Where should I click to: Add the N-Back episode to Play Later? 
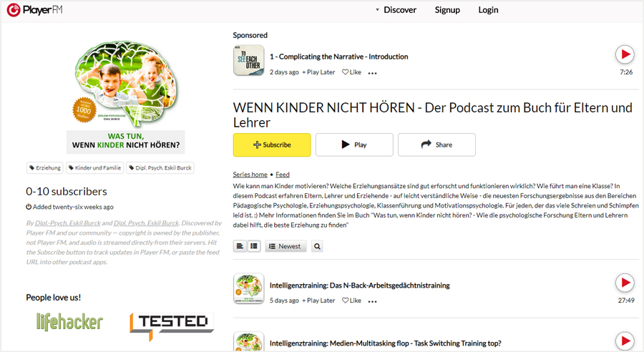pyautogui.click(x=318, y=300)
